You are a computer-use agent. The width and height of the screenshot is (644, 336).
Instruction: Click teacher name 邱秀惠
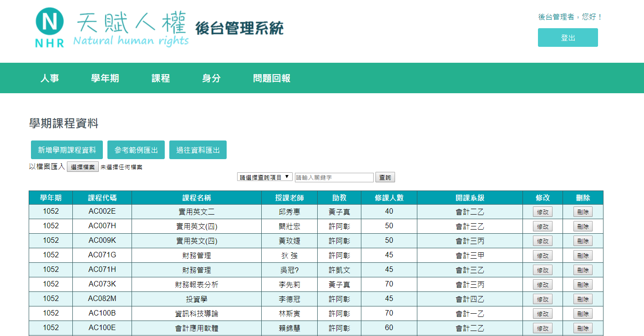[289, 212]
